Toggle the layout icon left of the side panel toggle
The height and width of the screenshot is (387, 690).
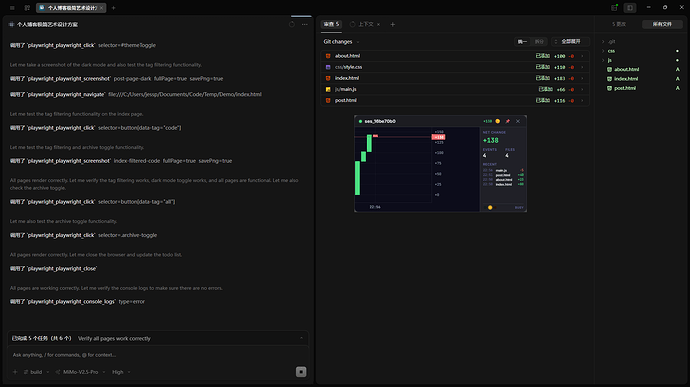(x=614, y=7)
